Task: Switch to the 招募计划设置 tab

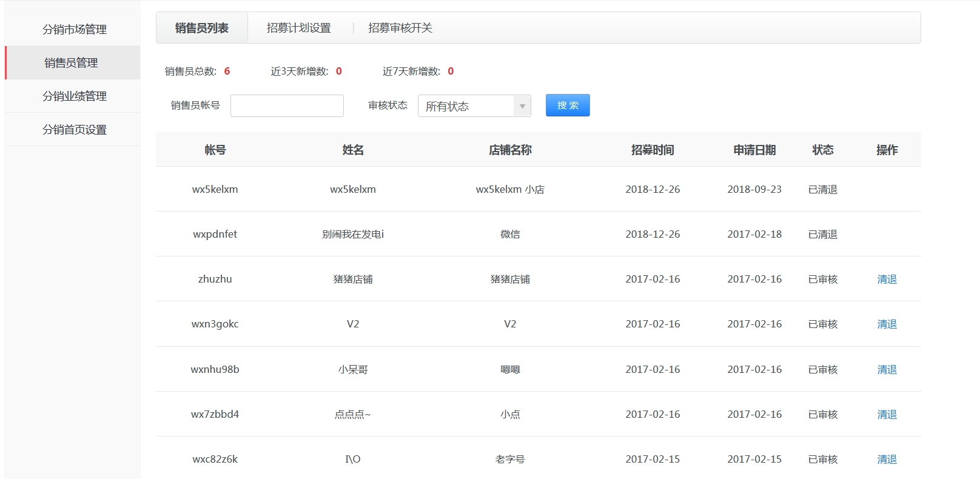Action: [x=298, y=28]
